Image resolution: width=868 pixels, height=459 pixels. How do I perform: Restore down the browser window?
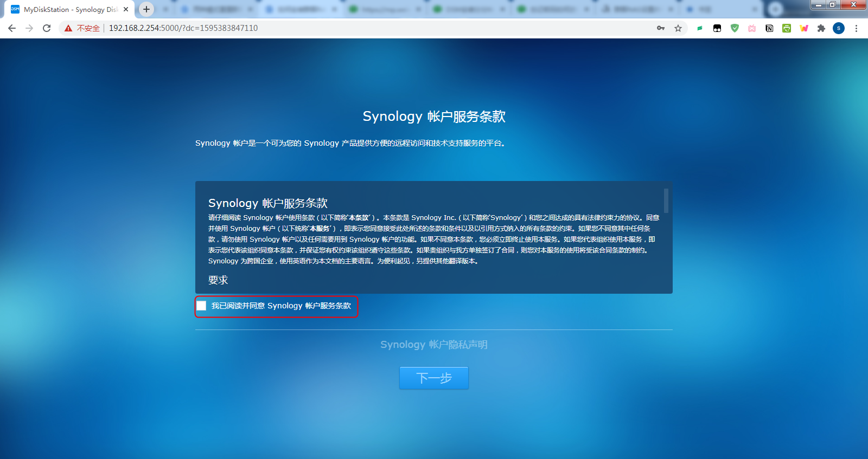coord(833,5)
